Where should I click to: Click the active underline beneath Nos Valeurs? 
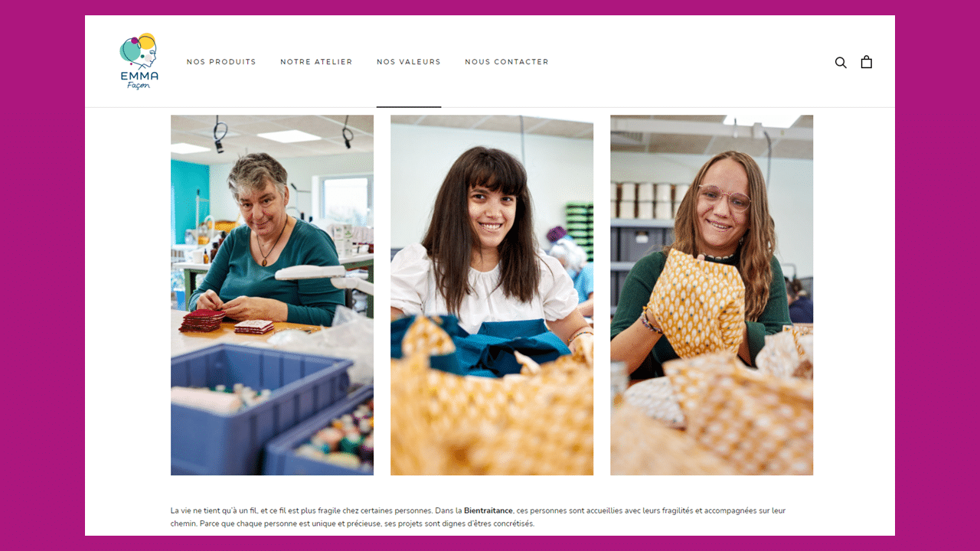409,106
